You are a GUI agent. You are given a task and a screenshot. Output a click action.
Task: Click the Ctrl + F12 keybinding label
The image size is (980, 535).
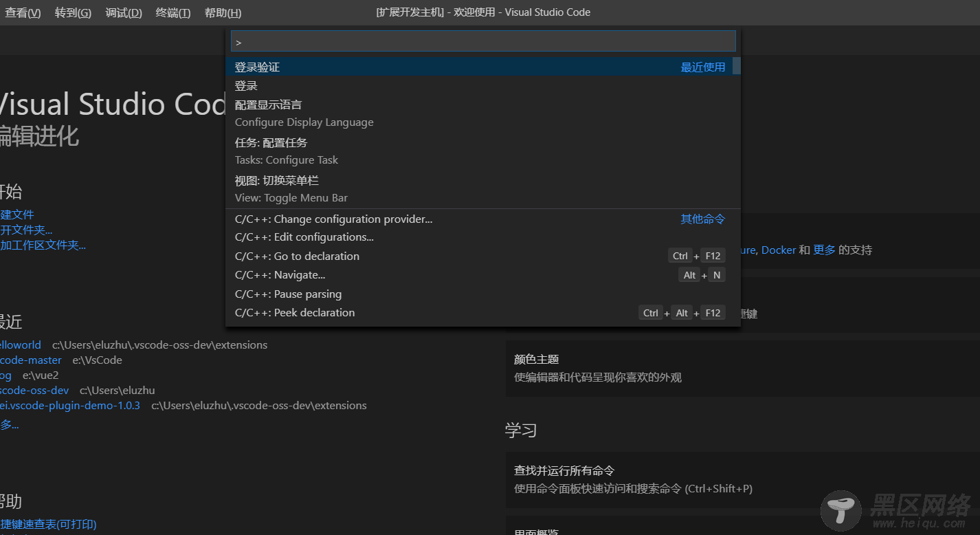(697, 256)
